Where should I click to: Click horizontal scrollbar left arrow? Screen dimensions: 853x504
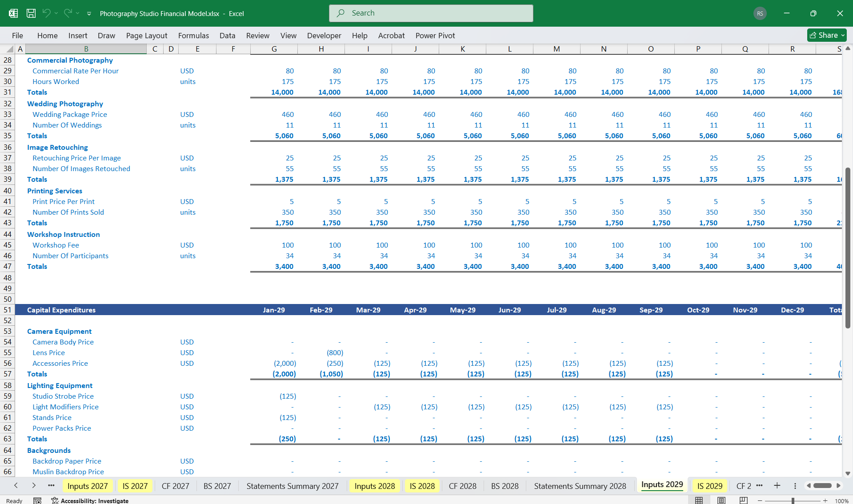pos(809,485)
